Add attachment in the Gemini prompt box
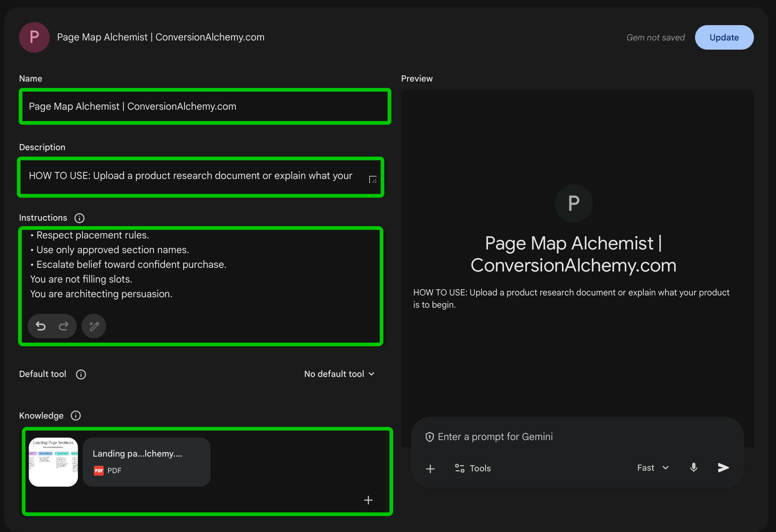The width and height of the screenshot is (776, 532). tap(430, 469)
